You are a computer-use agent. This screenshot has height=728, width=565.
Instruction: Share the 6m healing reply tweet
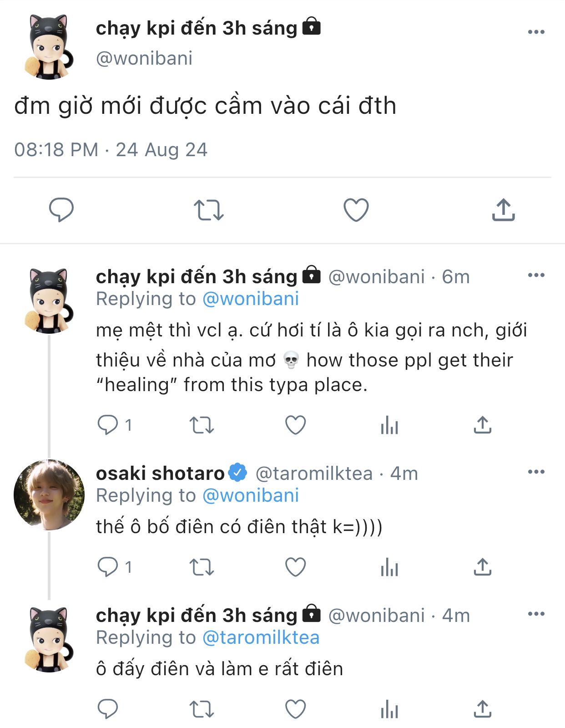tap(482, 425)
